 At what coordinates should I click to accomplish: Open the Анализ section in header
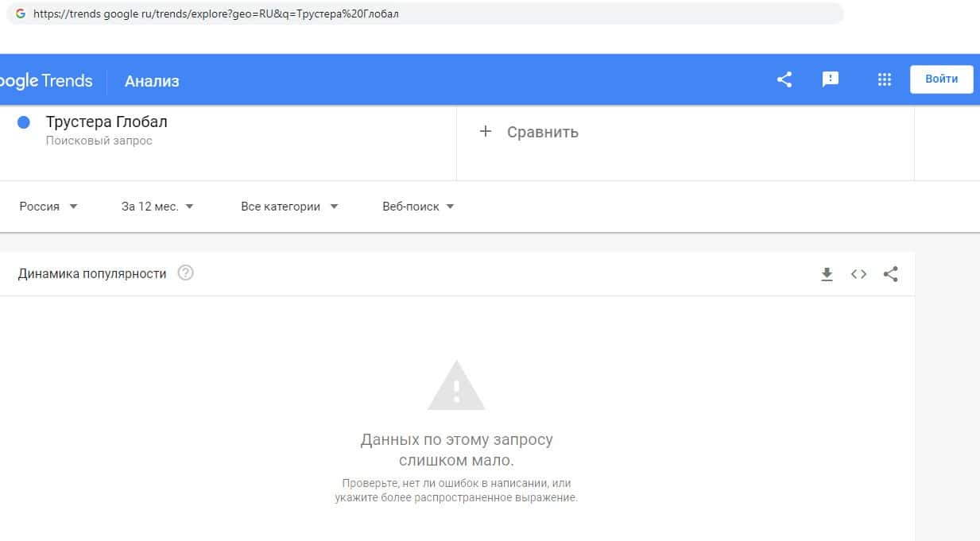pyautogui.click(x=152, y=81)
